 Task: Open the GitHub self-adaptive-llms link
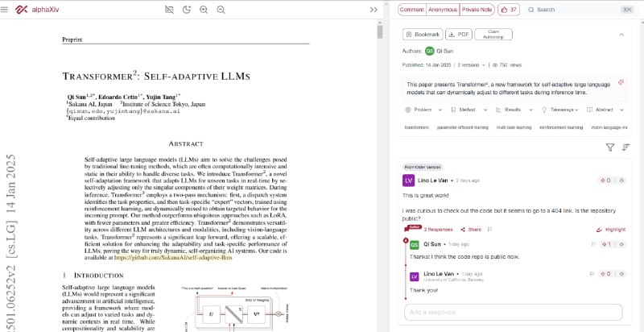click(173, 258)
